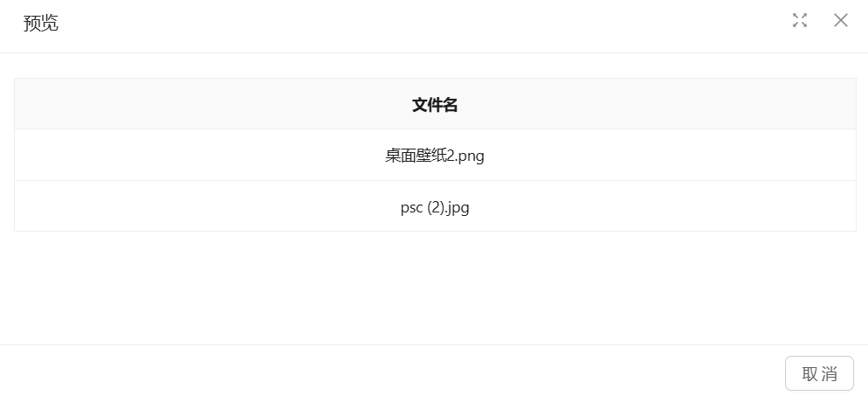868x396 pixels.
Task: Click the dialog header bar beside 预览 title
Action: click(349, 24)
